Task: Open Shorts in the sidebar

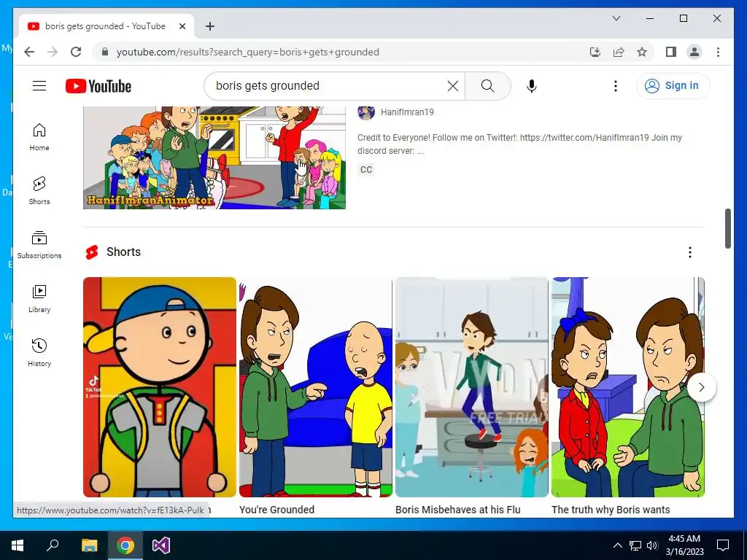Action: pyautogui.click(x=39, y=191)
